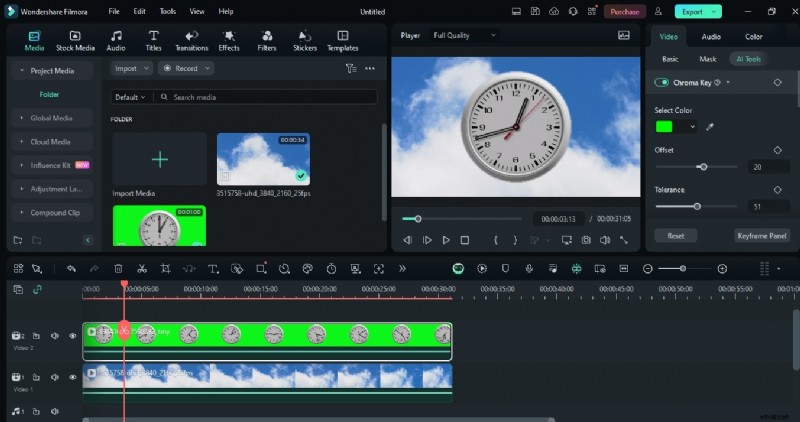
Task: Select the crop tool in timeline toolbar
Action: point(165,269)
